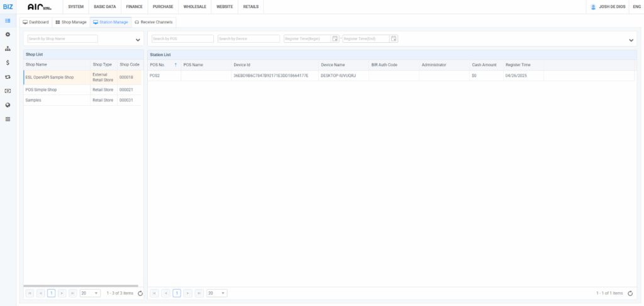The height and width of the screenshot is (306, 644).
Task: Sort by POS No. column header
Action: pyautogui.click(x=163, y=64)
